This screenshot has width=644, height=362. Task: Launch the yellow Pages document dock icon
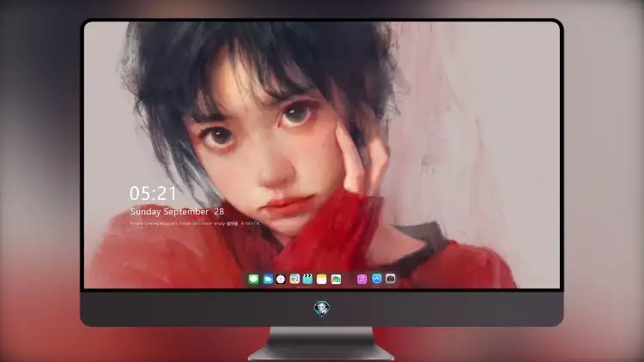pyautogui.click(x=295, y=279)
